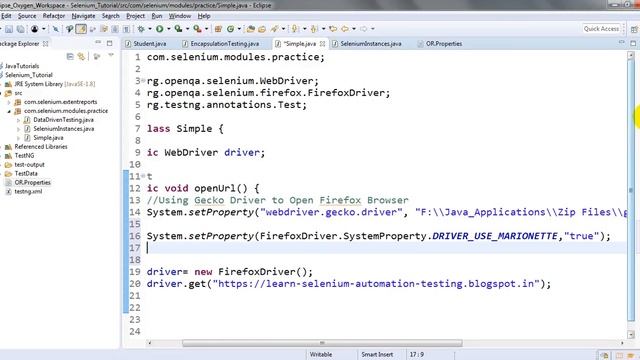Viewport: 640px width, 360px height.
Task: Switch to Student.java editor tab
Action: coord(149,44)
